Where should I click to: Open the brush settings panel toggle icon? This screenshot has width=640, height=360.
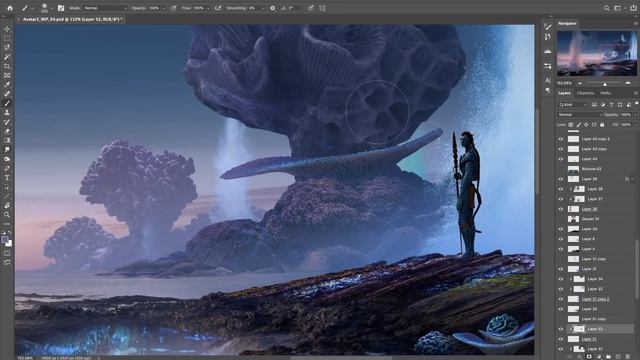(x=61, y=8)
